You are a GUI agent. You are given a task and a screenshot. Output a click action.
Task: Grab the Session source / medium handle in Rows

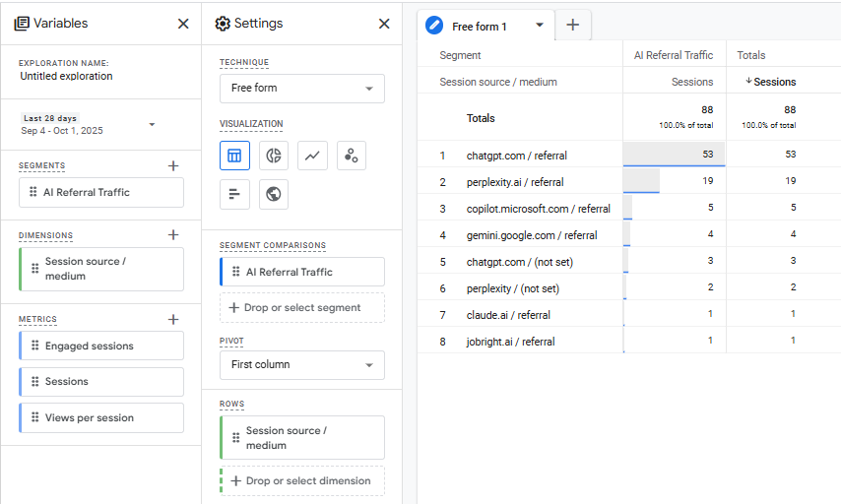point(236,437)
